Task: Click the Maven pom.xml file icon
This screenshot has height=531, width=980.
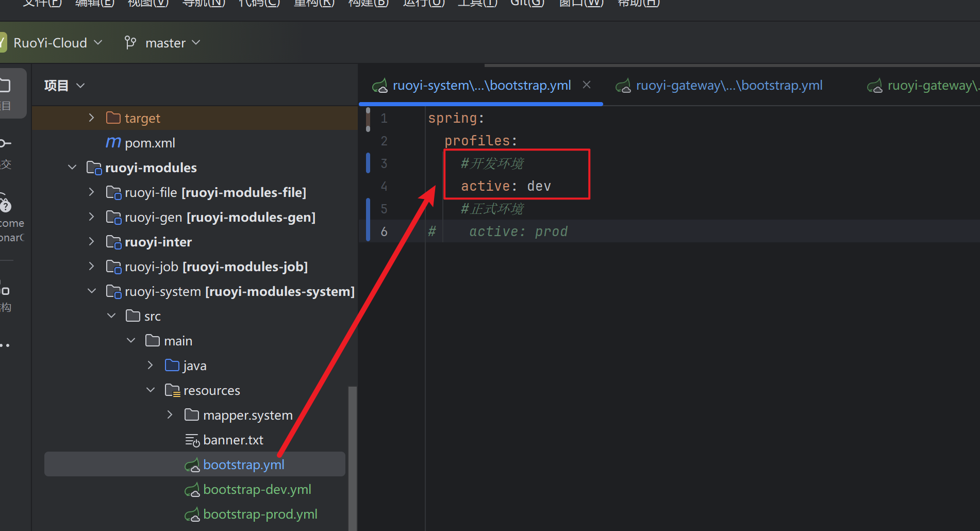Action: 113,143
